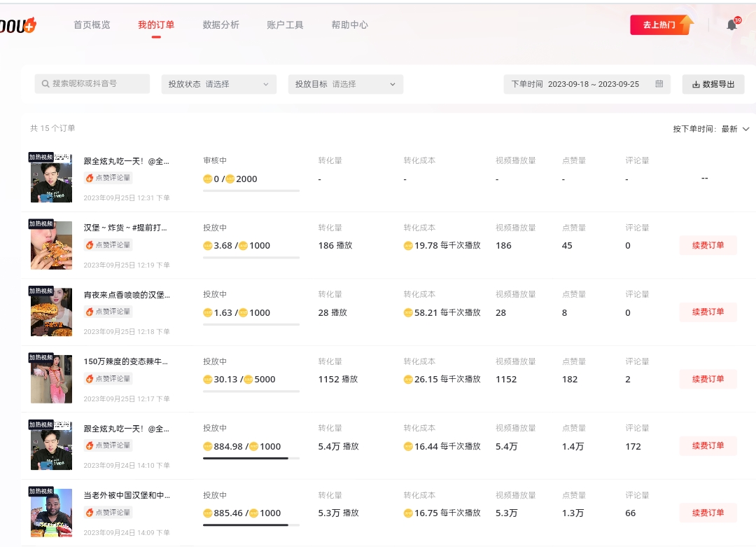Click the download icon beside 数据导出
This screenshot has width=756, height=547.
point(696,85)
